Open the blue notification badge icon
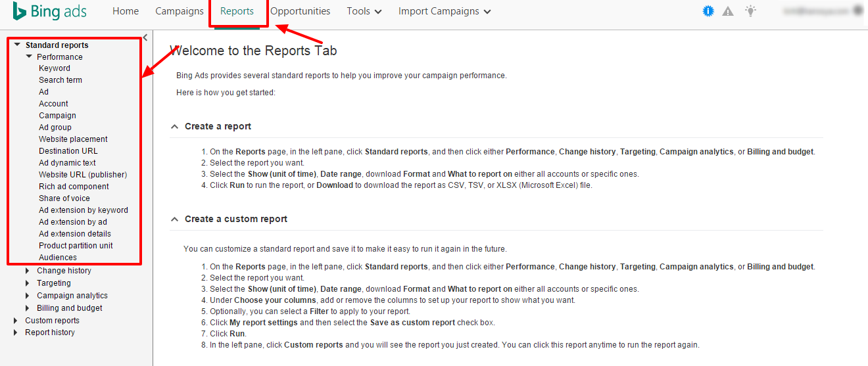Screen dimensions: 868x366 coord(708,11)
